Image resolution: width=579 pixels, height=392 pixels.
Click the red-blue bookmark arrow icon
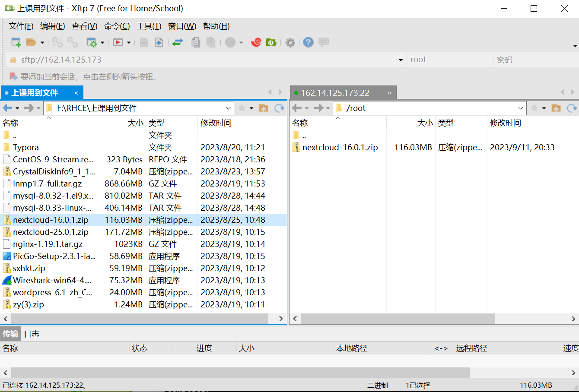(x=13, y=77)
